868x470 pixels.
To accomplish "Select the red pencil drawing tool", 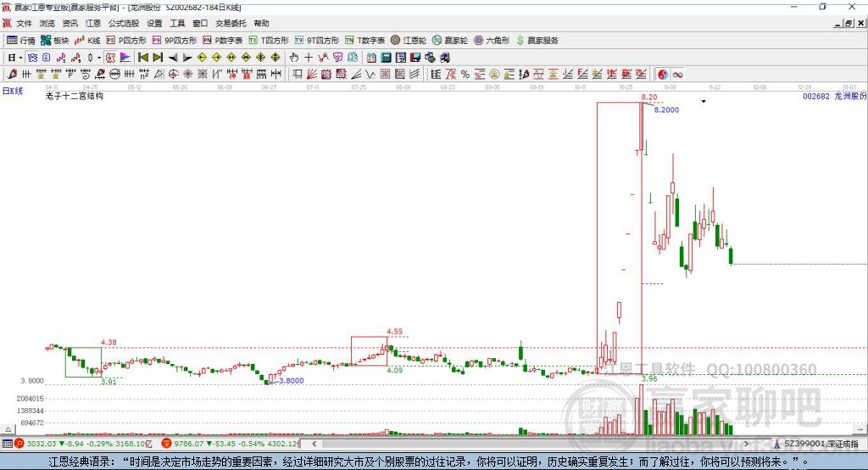I will coord(12,75).
